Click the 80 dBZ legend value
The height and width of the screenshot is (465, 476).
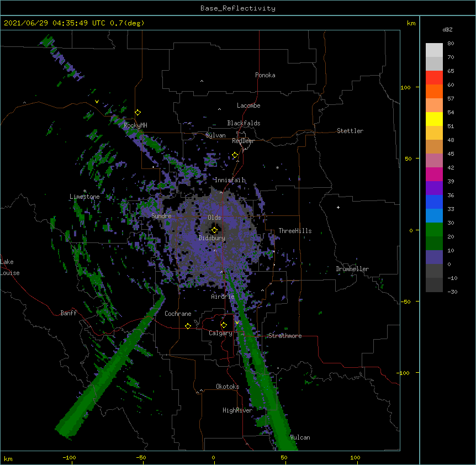coord(451,44)
